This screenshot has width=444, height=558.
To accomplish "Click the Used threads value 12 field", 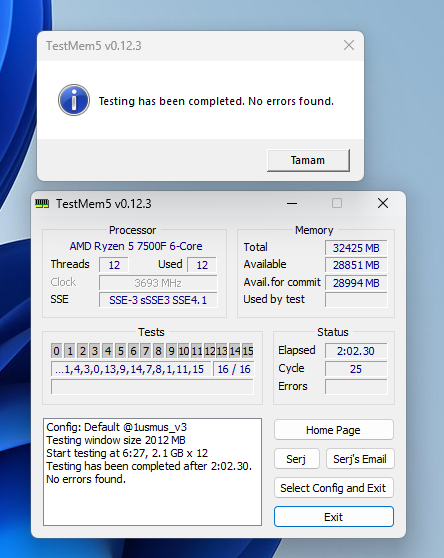I will pyautogui.click(x=202, y=265).
